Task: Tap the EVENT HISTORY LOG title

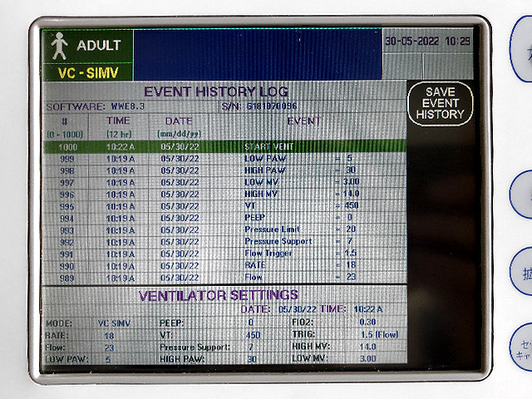Action: pos(216,91)
